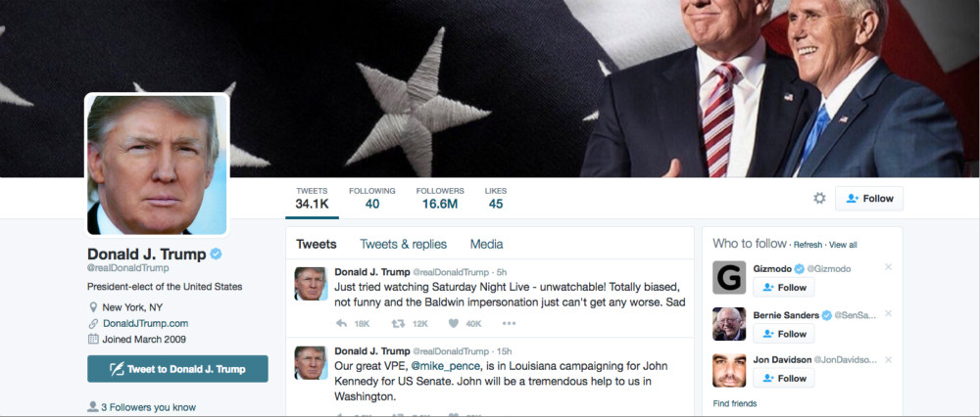Follow Bernie Sanders from suggestions

784,334
